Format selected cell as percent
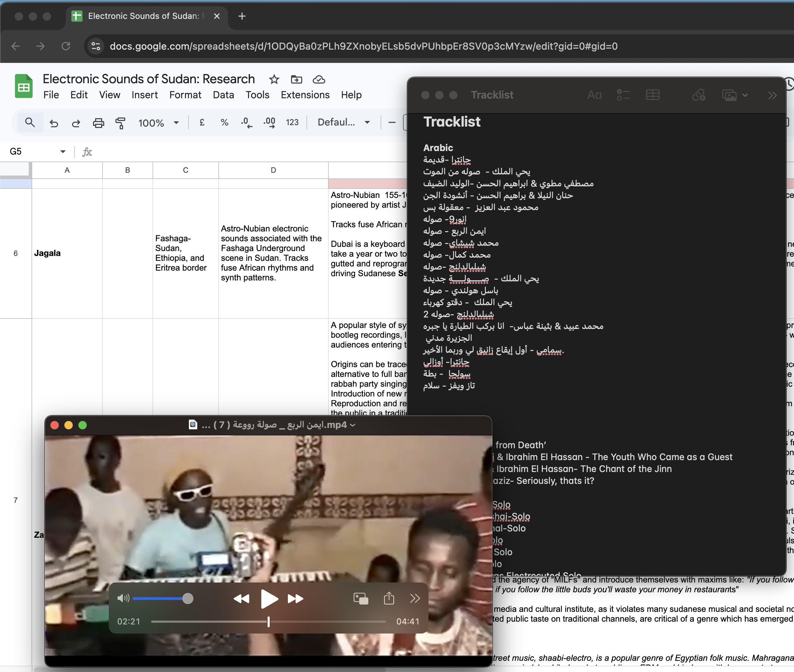 point(224,123)
